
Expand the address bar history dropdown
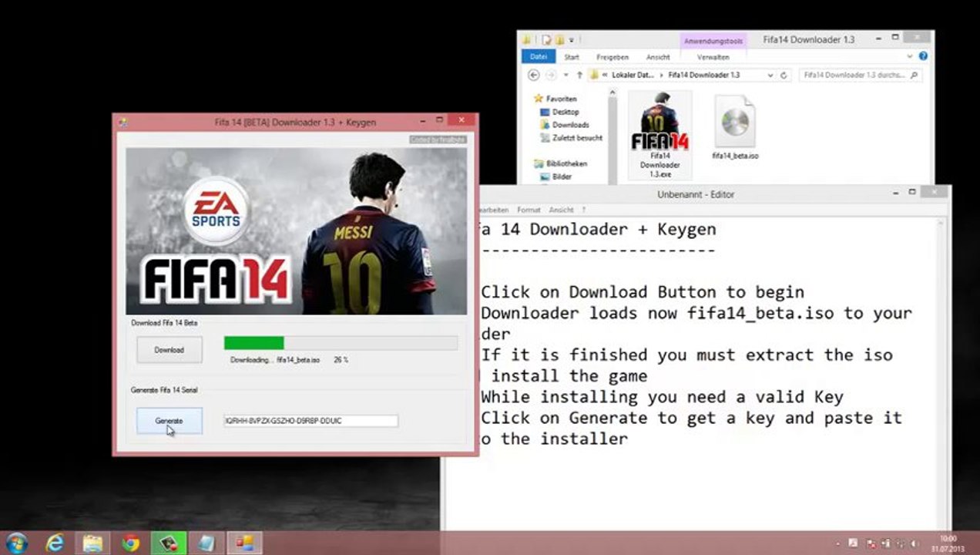click(x=770, y=76)
